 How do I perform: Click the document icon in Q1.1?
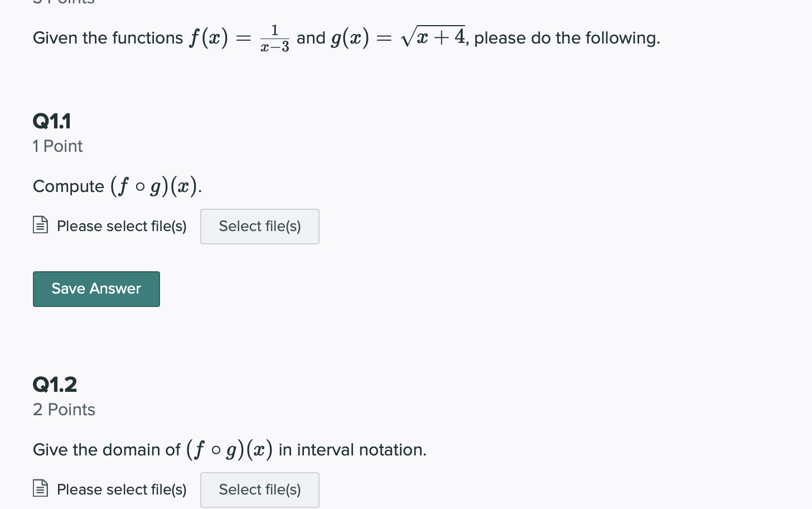pyautogui.click(x=41, y=225)
